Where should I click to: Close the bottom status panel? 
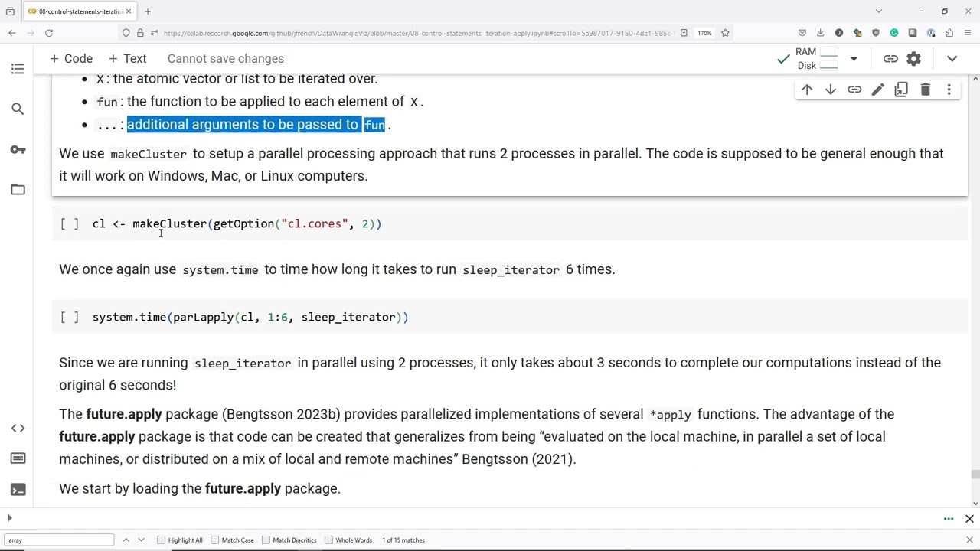(969, 519)
